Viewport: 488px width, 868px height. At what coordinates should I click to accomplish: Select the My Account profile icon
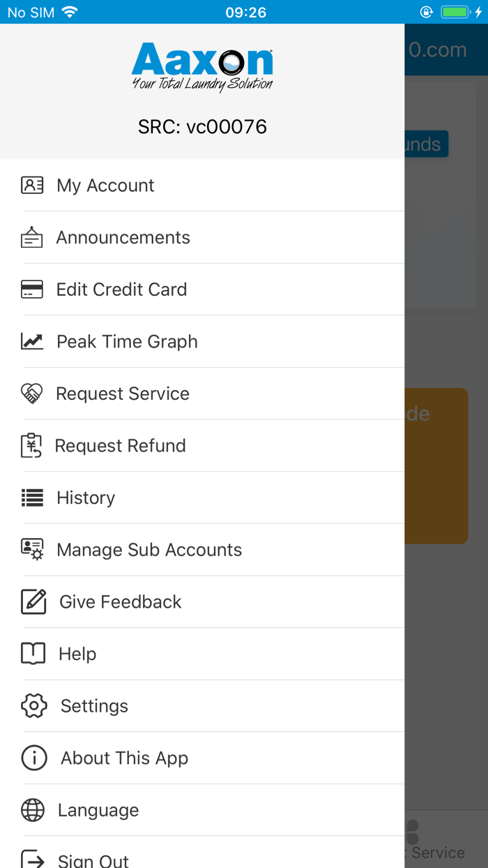pos(32,185)
